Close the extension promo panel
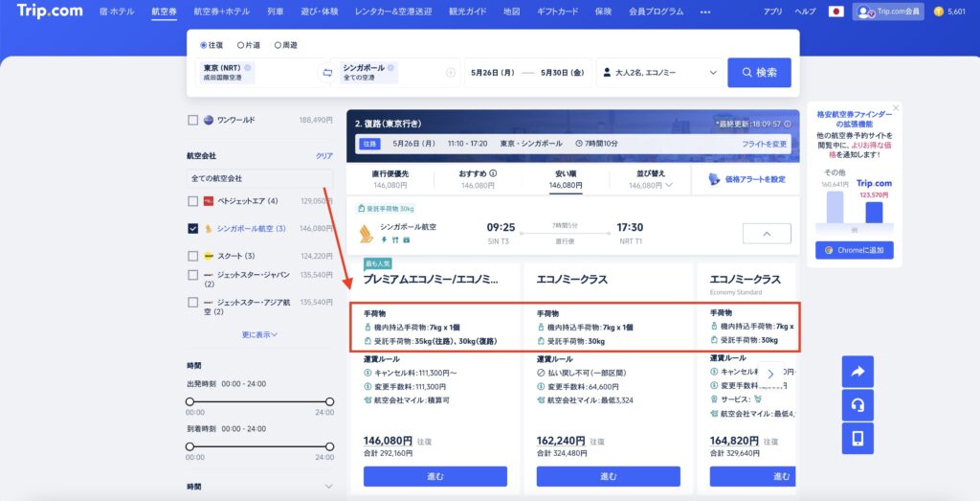The image size is (980, 501). click(x=896, y=107)
